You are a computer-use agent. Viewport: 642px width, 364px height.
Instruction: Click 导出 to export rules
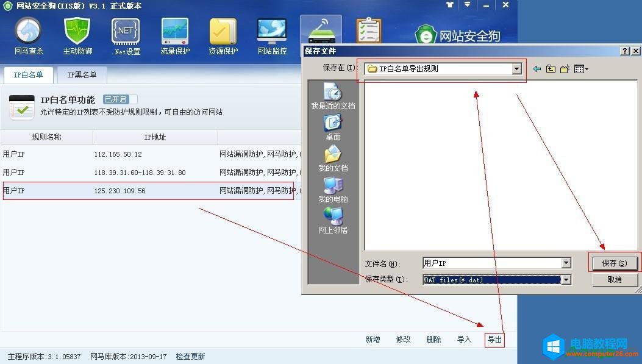[494, 340]
